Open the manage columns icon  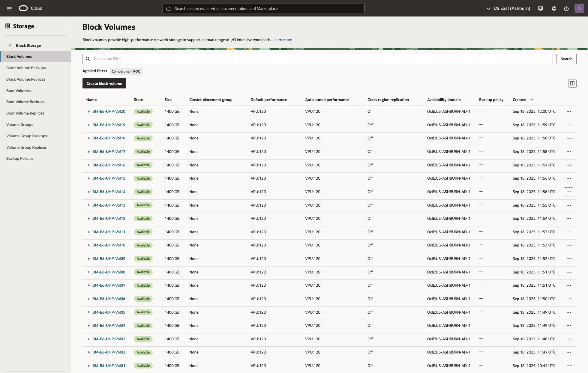(572, 83)
